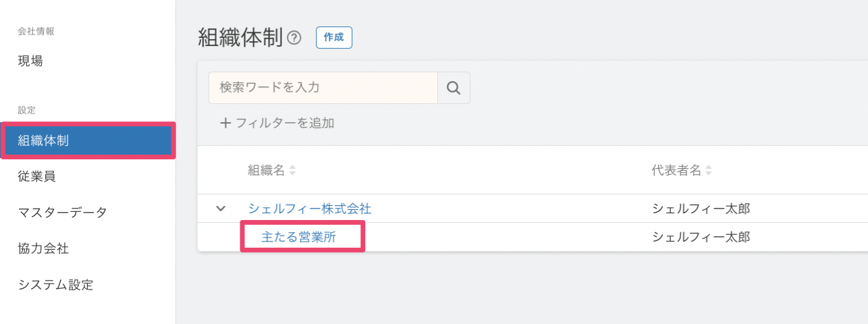Open 現場 in the sidebar
This screenshot has width=868, height=324.
point(30,61)
